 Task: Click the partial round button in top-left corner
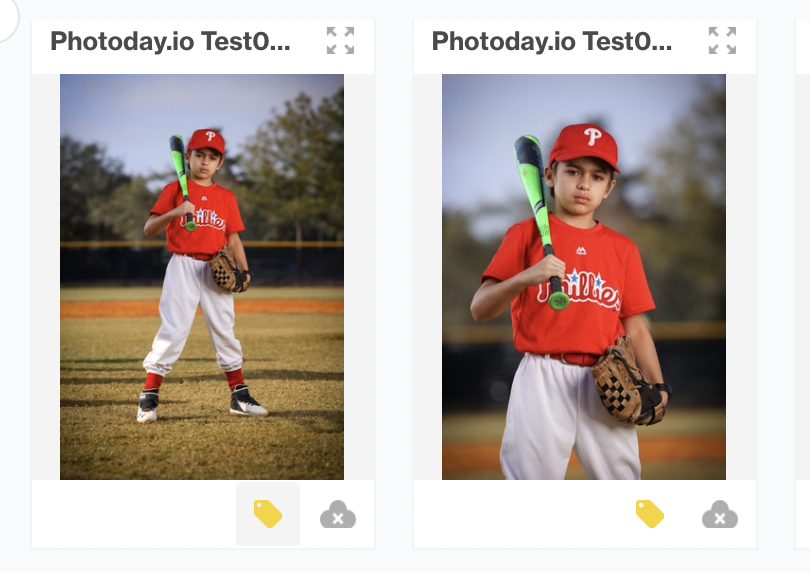[x=7, y=18]
